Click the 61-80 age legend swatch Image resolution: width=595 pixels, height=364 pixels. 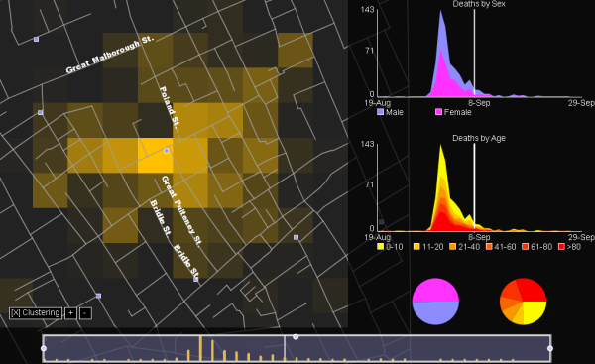[526, 246]
